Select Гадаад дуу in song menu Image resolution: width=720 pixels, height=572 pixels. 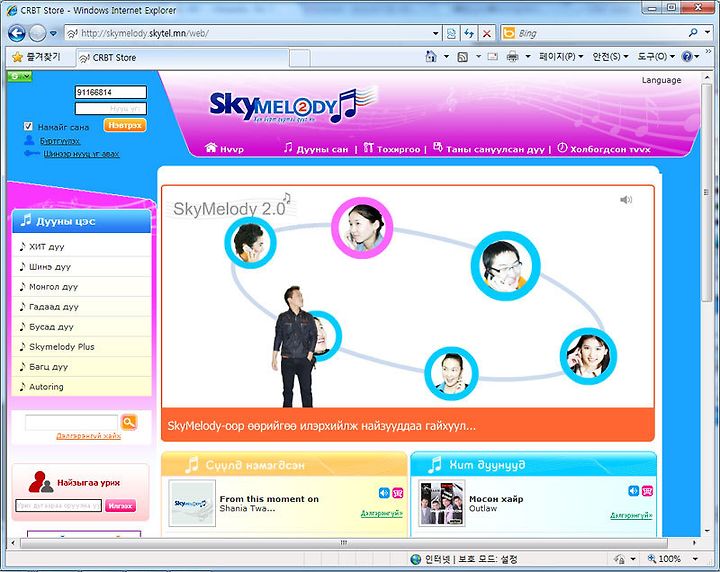pos(82,307)
